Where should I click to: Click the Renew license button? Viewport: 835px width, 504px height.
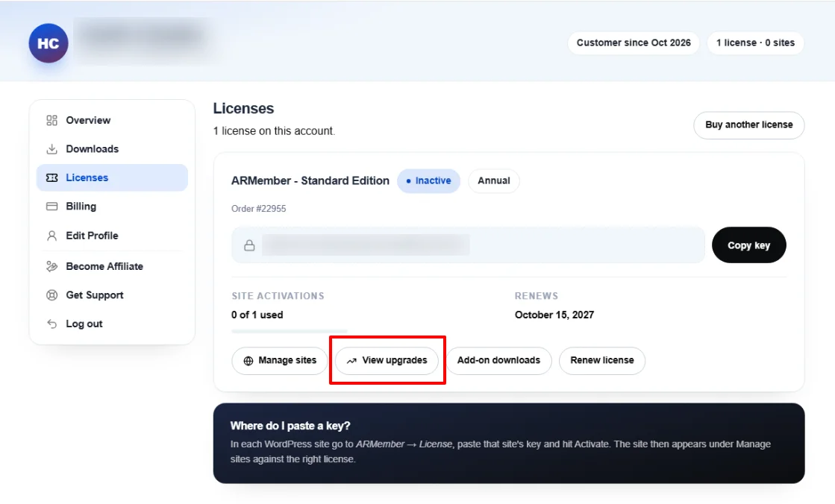[x=602, y=361]
